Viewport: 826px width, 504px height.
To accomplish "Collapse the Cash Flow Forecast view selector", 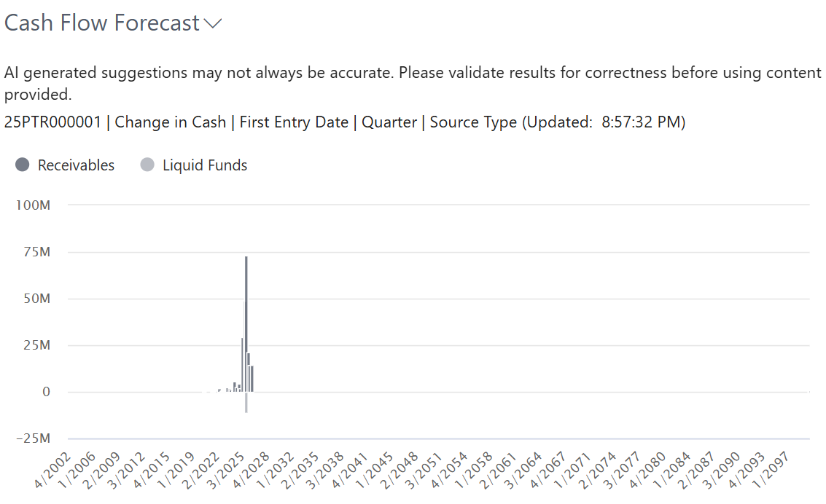I will click(212, 24).
